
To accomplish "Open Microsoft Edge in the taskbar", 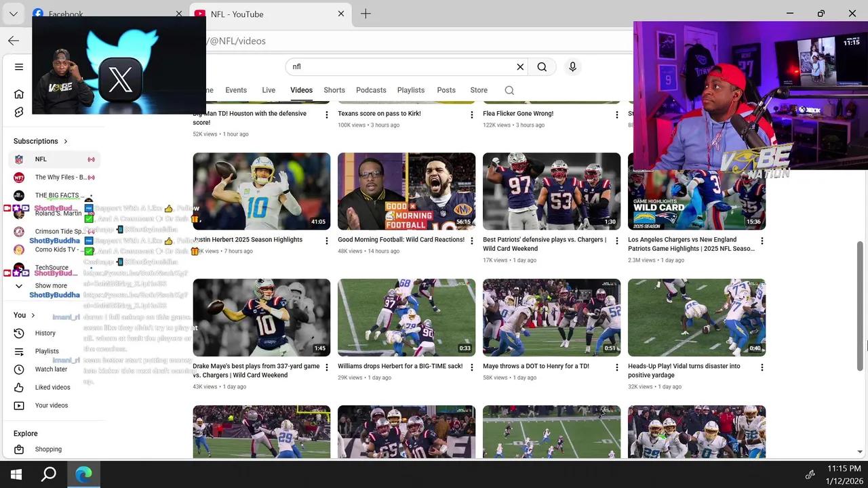I will click(x=83, y=474).
